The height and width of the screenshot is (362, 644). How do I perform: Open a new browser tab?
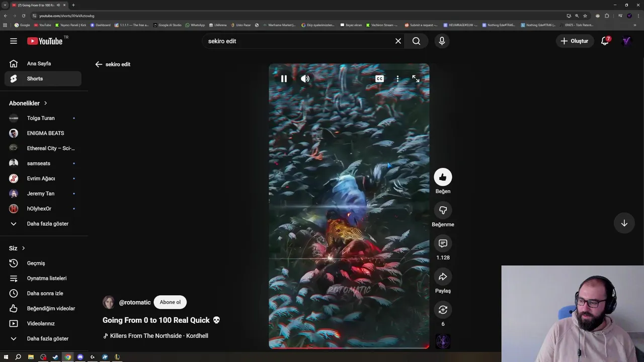73,5
